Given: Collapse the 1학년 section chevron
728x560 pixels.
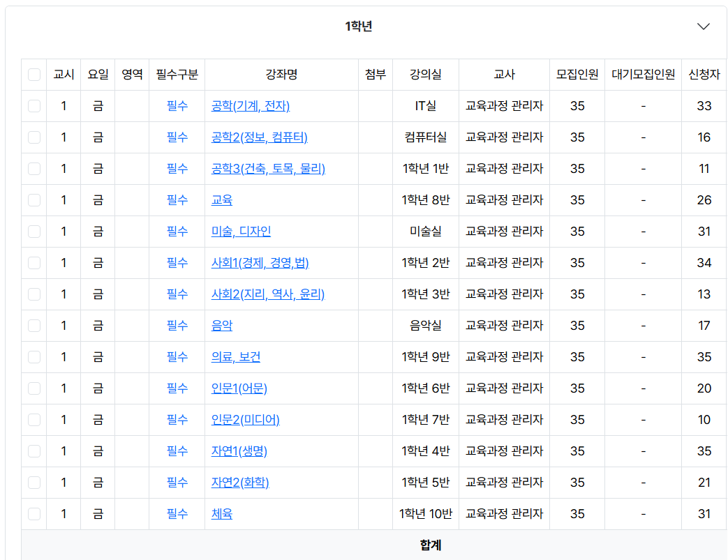Looking at the screenshot, I should point(703,27).
